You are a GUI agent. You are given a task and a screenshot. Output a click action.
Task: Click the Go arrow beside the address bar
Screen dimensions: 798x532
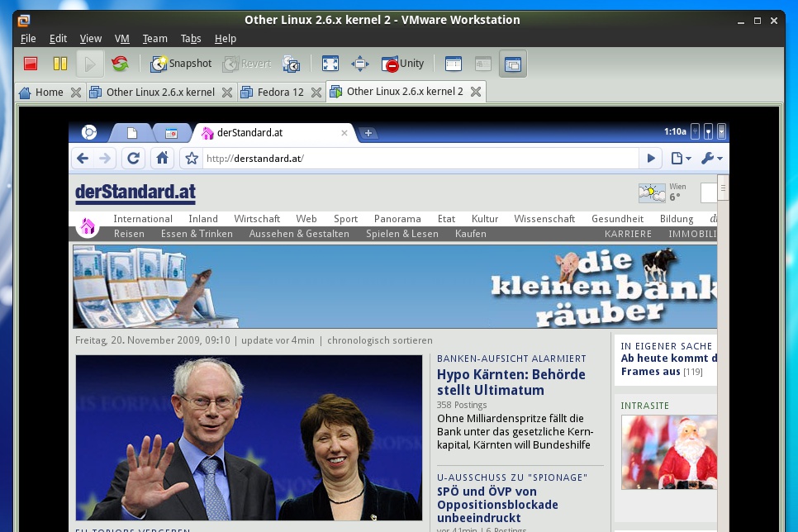650,159
